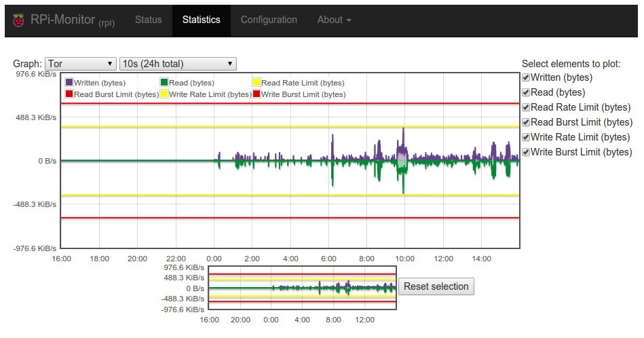Screen dimensions: 644x338
Task: Uncheck the Written (bytes) checkbox
Action: pyautogui.click(x=526, y=77)
